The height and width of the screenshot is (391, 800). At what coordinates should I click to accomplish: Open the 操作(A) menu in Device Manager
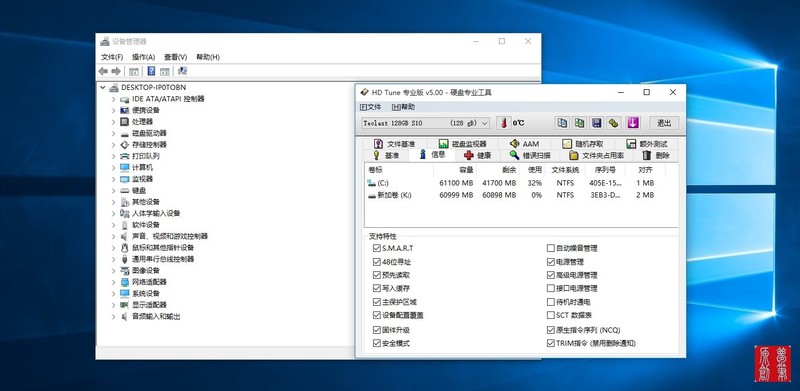(x=143, y=57)
